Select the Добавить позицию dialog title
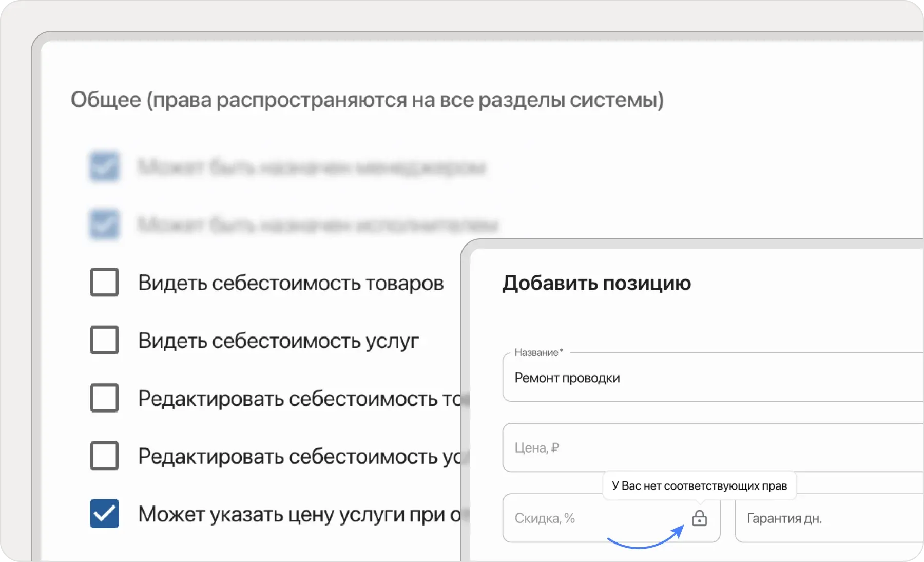This screenshot has height=562, width=924. [596, 283]
